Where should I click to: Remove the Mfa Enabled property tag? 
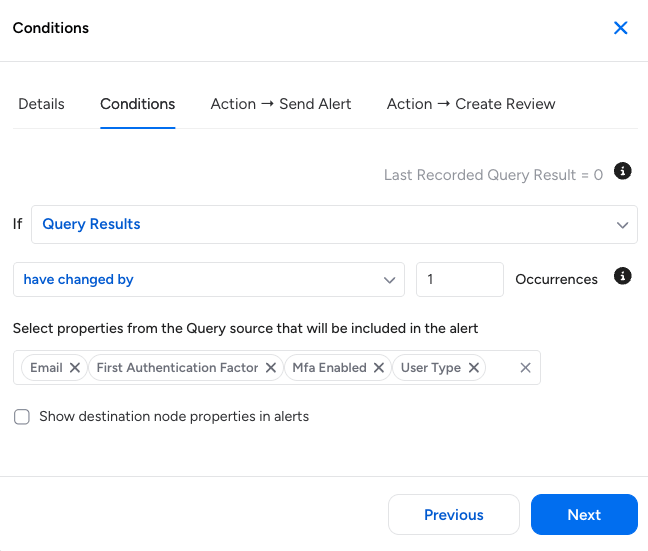click(x=379, y=368)
